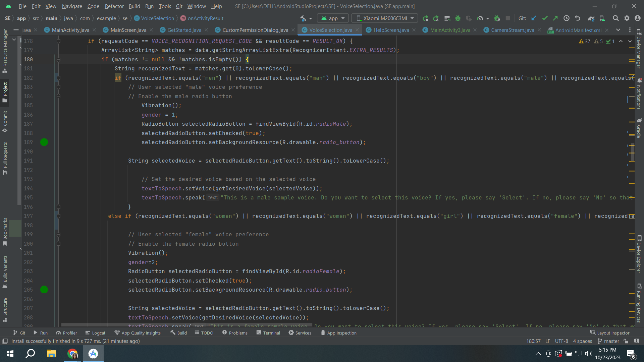Click the Make Project hammer icon
The height and width of the screenshot is (362, 644).
click(x=303, y=18)
